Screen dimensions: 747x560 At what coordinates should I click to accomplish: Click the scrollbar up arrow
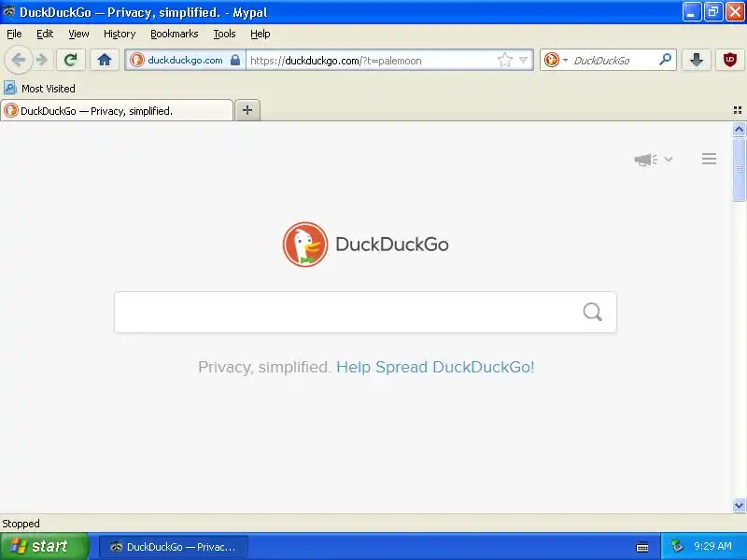739,129
